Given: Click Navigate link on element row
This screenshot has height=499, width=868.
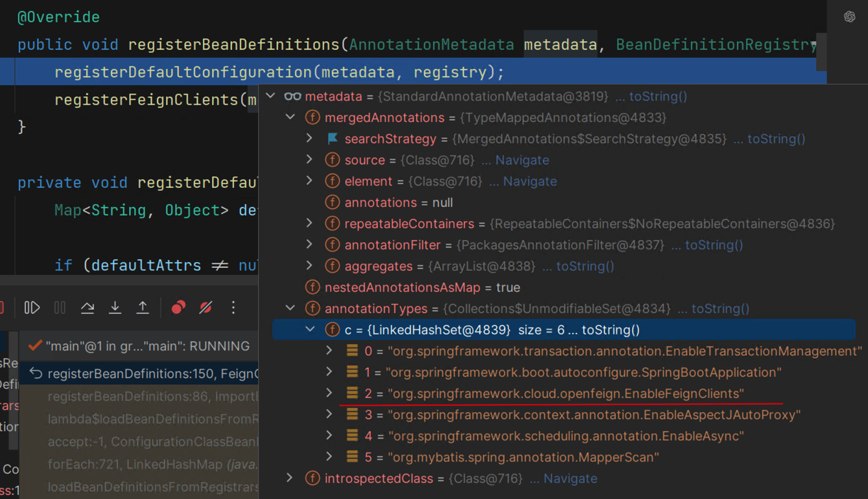Looking at the screenshot, I should (530, 181).
